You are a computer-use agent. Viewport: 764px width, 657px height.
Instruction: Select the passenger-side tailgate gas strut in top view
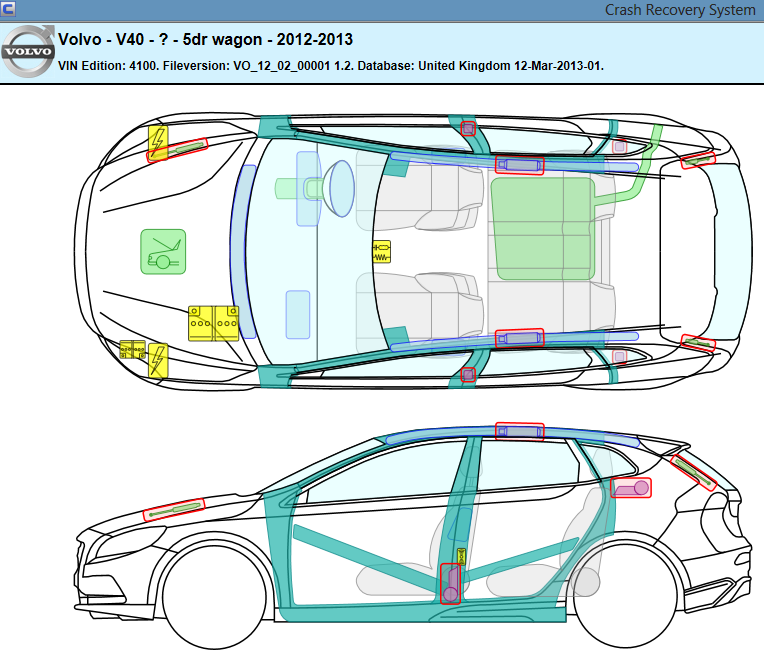pos(698,343)
